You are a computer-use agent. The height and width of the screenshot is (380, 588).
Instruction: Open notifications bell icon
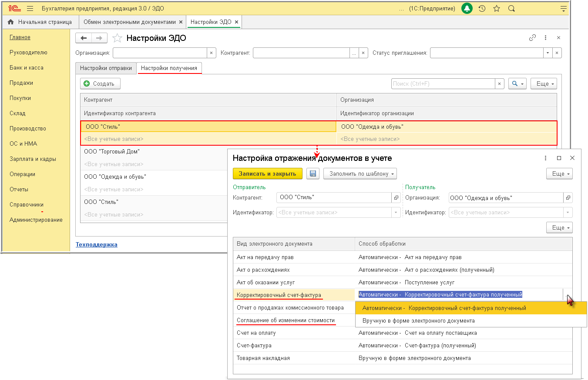click(x=467, y=9)
